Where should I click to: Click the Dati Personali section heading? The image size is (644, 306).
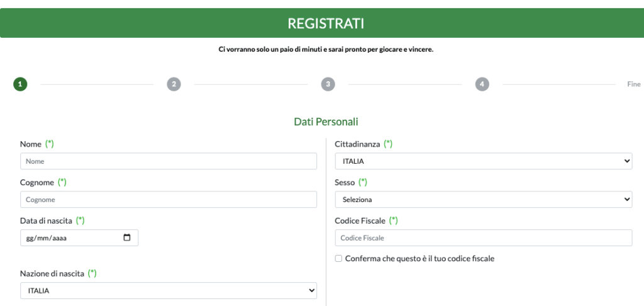(326, 122)
